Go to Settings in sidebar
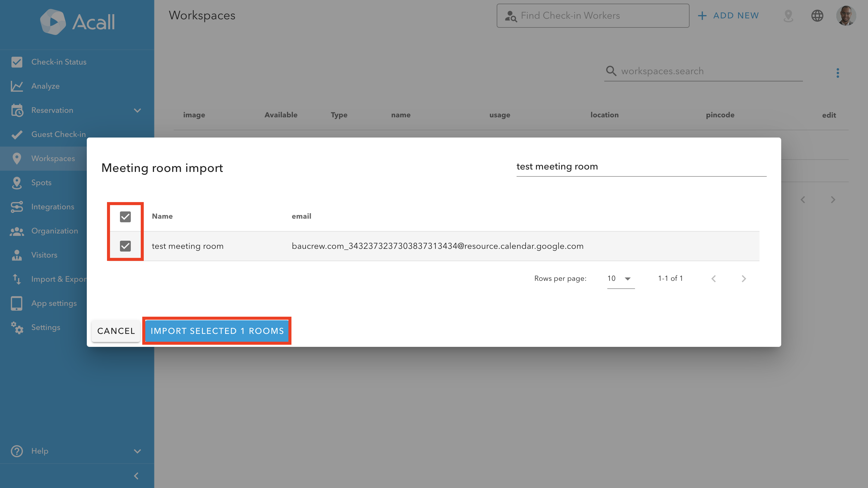Screen dimensions: 868x488 [x=46, y=327]
